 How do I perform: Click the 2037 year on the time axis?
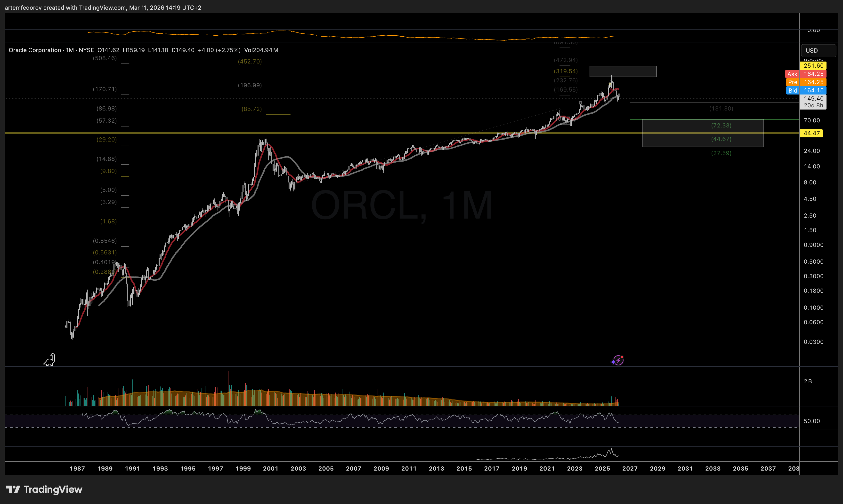(768, 468)
